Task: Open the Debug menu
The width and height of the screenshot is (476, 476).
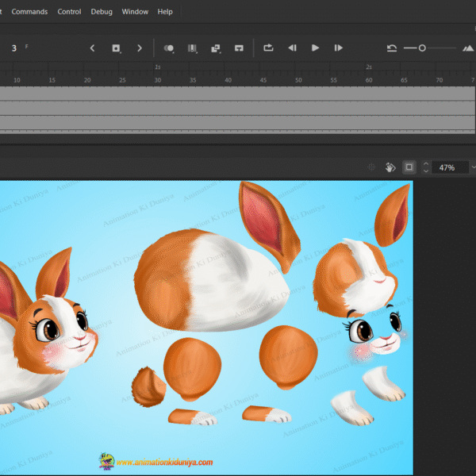Action: pos(102,12)
